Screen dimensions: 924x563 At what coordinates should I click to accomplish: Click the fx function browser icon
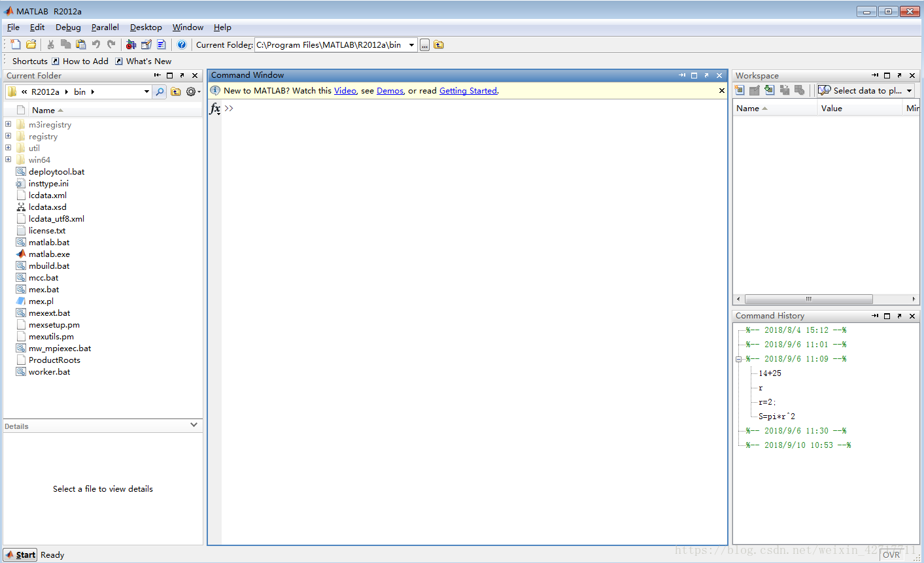pos(215,109)
